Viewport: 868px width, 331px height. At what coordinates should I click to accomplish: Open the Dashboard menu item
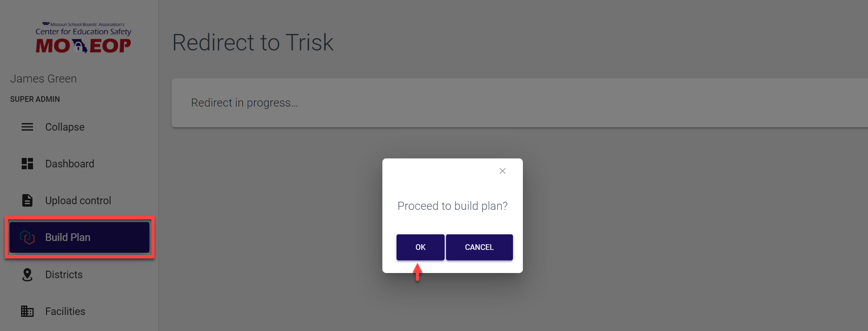click(x=70, y=164)
